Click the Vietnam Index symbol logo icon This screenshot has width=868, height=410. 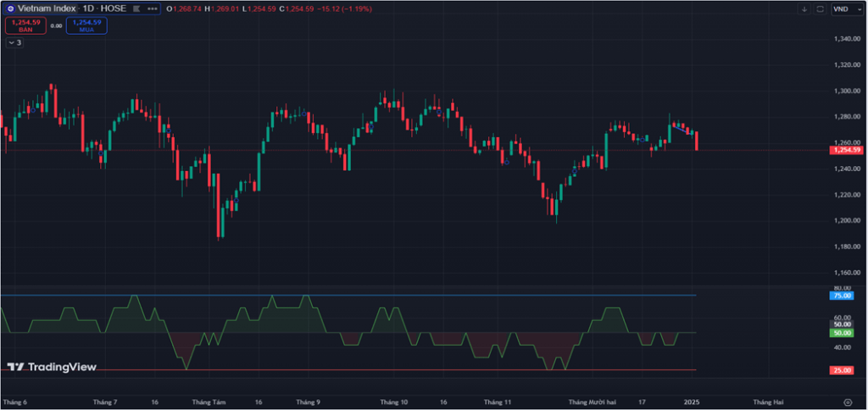10,8
